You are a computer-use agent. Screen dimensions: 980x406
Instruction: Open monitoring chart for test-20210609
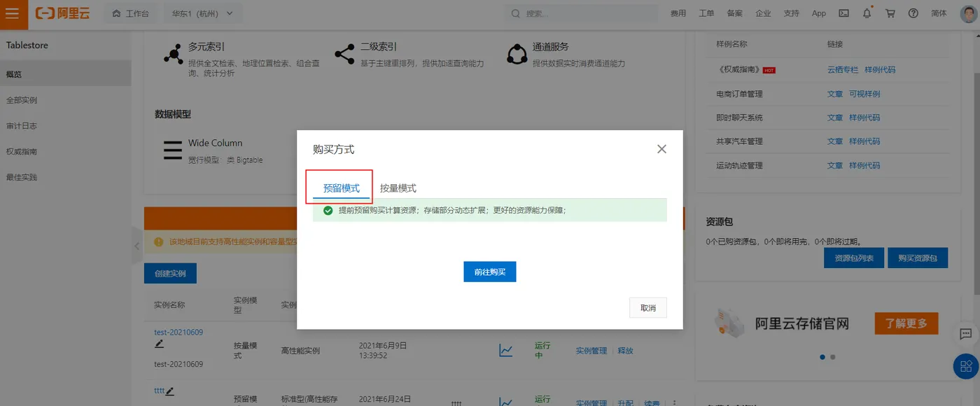[x=506, y=350]
